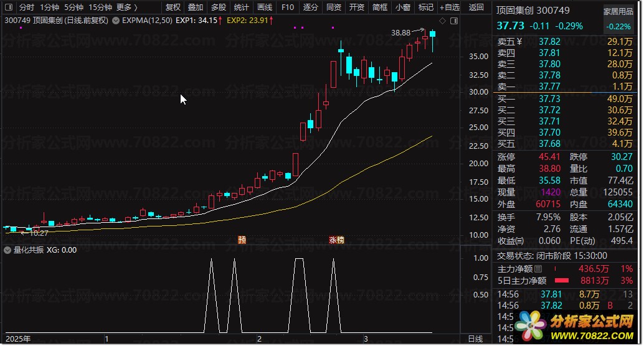The image size is (644, 346).
Task: Click the 卖一 price 37.77
Action: 549,86
